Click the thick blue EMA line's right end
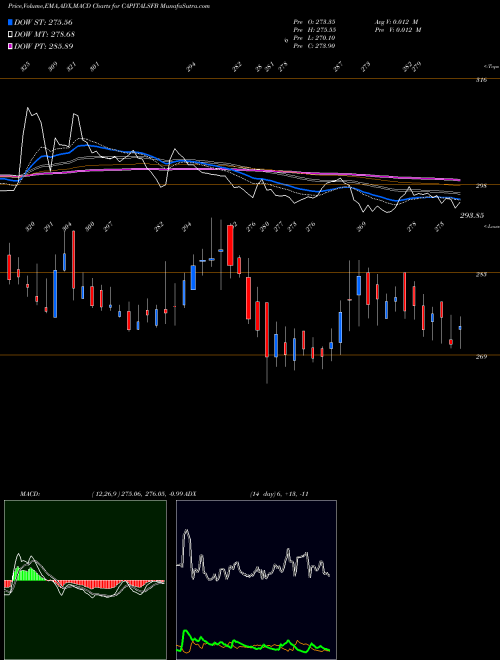 click(458, 199)
